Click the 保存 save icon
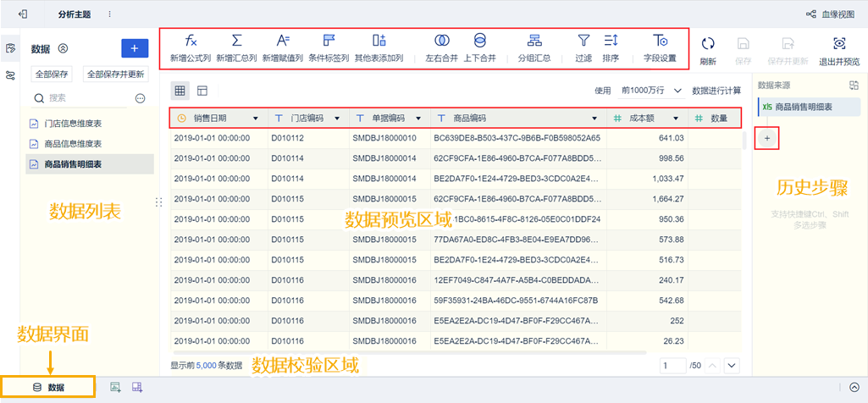The image size is (868, 403). click(x=744, y=43)
